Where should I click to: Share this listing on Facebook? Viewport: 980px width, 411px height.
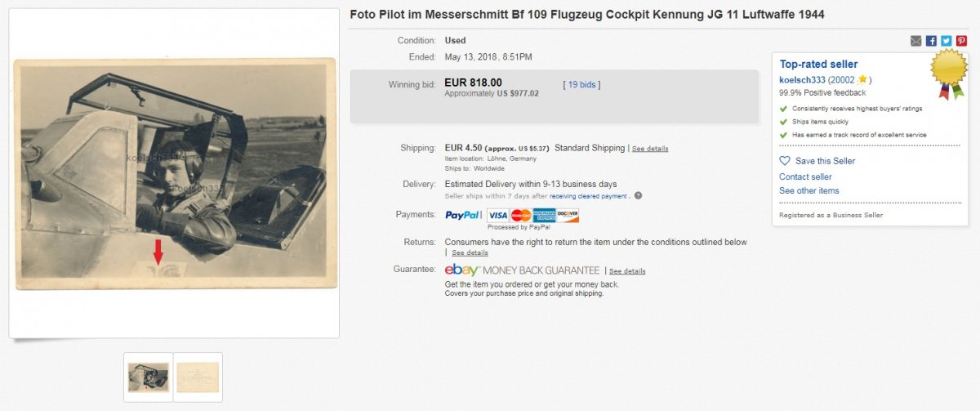[x=931, y=41]
